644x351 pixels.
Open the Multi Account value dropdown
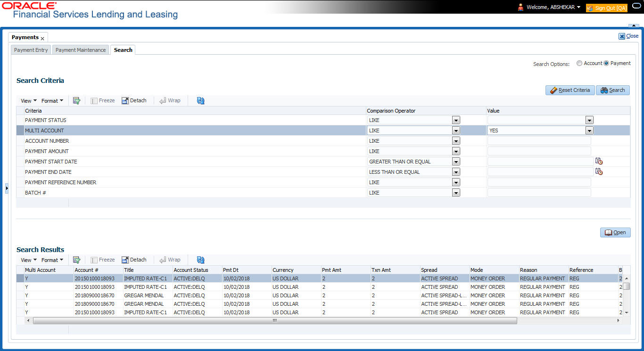tap(589, 131)
